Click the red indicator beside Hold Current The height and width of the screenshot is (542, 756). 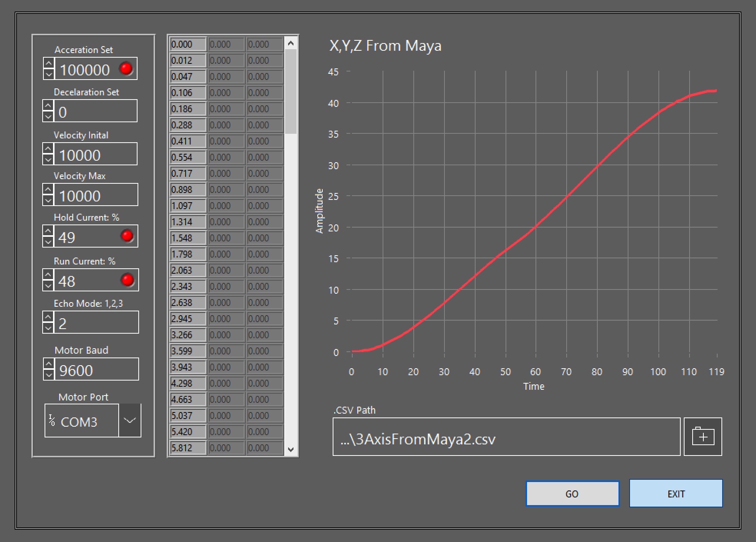click(127, 236)
